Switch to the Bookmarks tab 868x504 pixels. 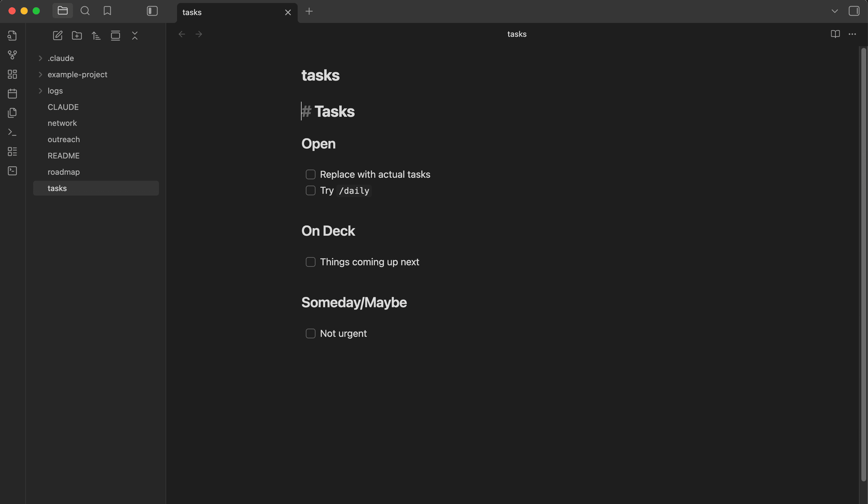click(x=107, y=11)
